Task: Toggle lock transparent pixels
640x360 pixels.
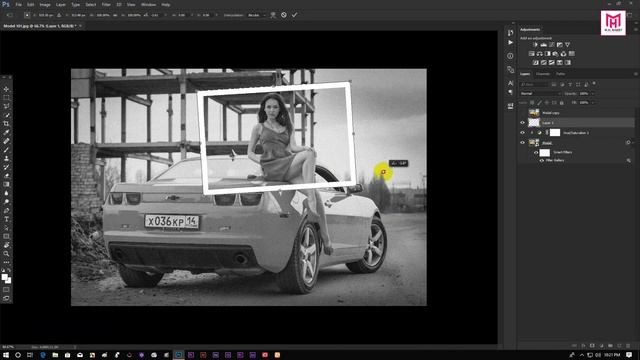Action: click(x=532, y=103)
